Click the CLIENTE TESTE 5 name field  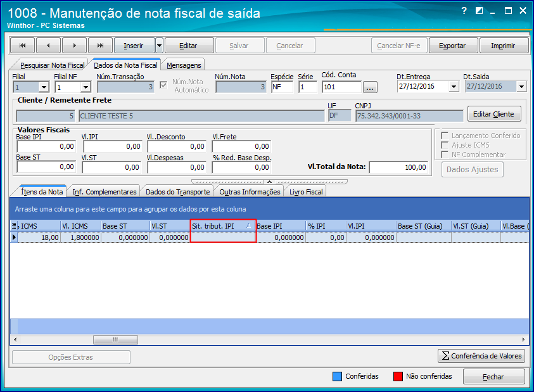[x=201, y=116]
